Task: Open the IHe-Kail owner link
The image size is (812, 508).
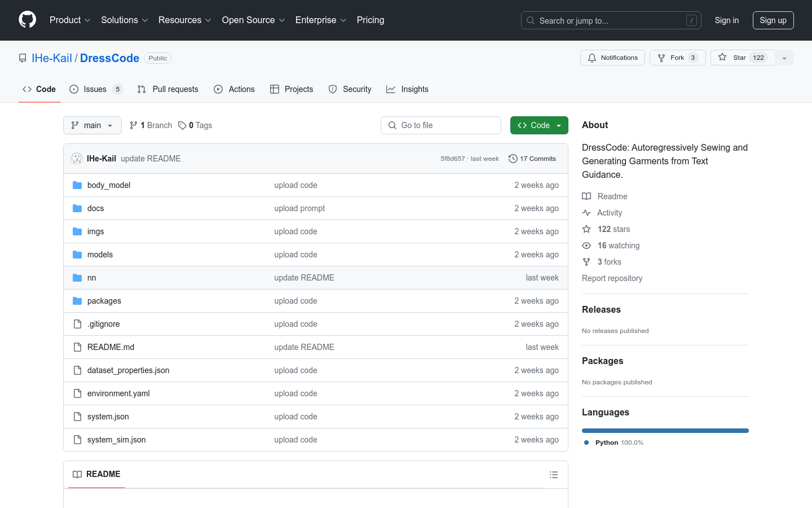Action: coord(52,58)
